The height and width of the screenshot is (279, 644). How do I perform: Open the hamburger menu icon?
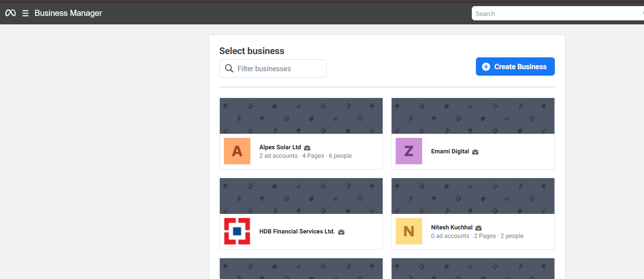(25, 13)
